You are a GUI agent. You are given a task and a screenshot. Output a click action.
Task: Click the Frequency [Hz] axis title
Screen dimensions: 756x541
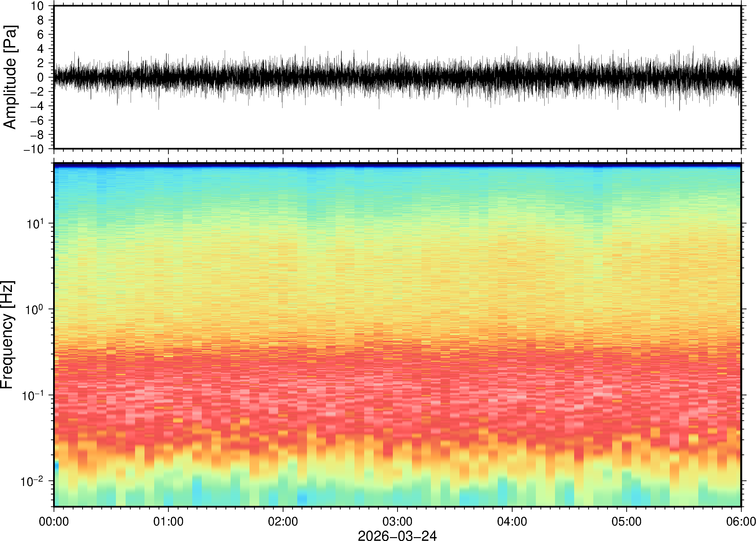pyautogui.click(x=7, y=335)
